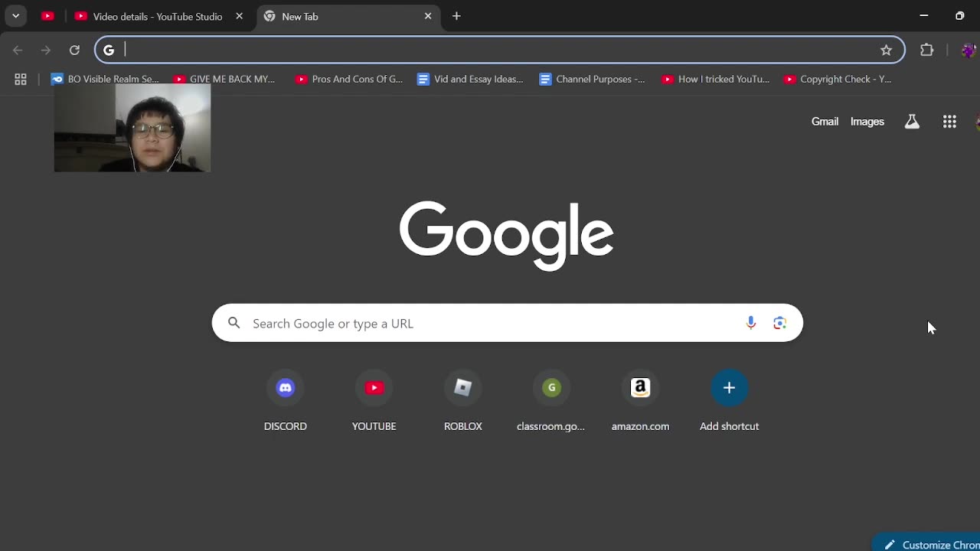Open the Extensions puzzle icon
The width and height of the screenshot is (980, 551).
pyautogui.click(x=927, y=51)
